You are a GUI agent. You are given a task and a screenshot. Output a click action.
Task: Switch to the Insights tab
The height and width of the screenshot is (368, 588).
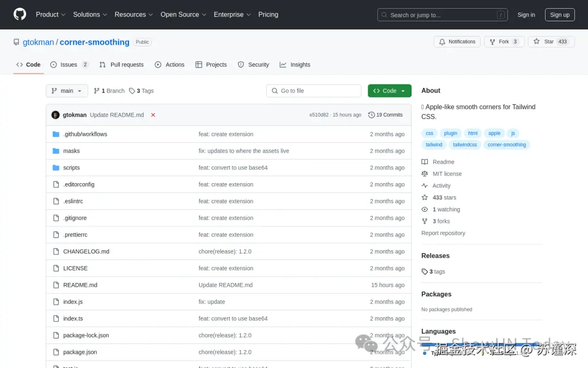point(295,64)
